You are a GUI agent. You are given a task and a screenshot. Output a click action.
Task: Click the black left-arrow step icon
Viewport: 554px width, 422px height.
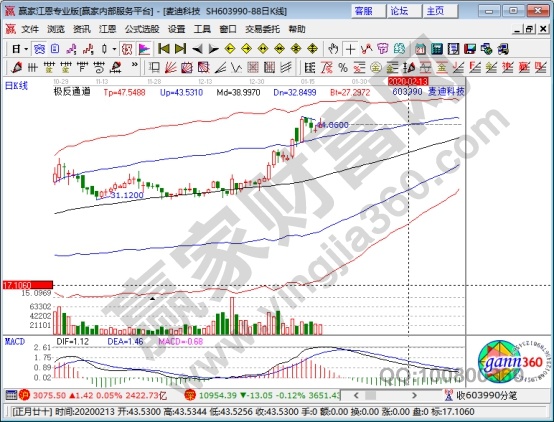pos(197,49)
